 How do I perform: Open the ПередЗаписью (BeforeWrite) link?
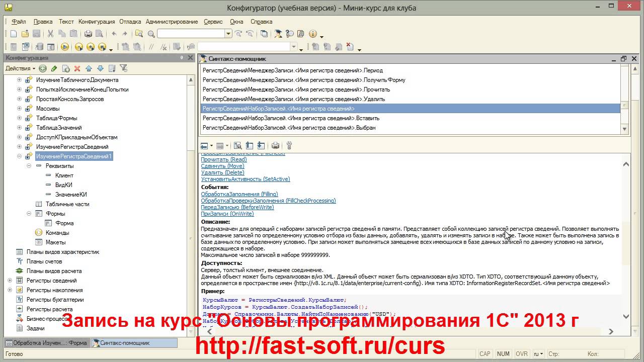tap(237, 207)
